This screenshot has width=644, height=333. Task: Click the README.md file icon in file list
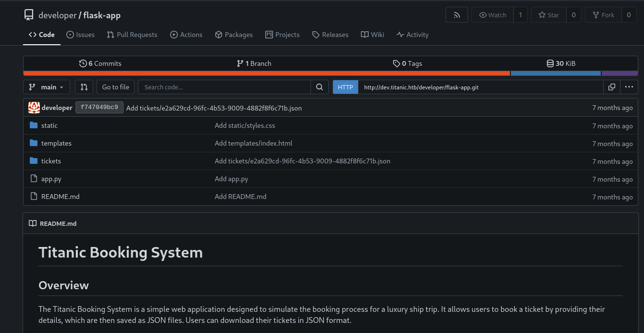pos(34,197)
